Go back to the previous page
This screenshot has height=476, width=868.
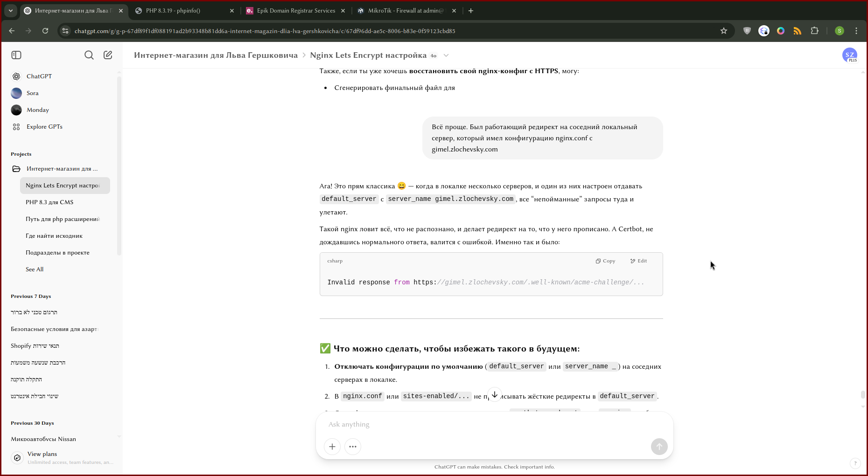coord(12,31)
